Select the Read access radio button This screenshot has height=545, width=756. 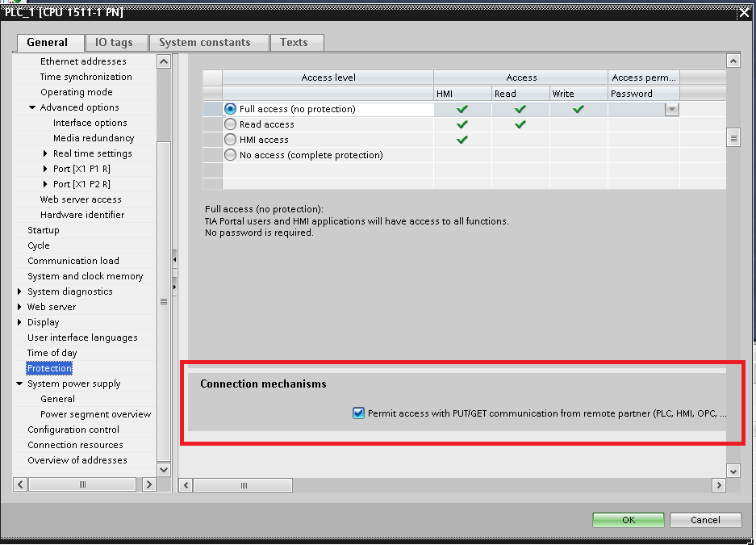[x=231, y=124]
